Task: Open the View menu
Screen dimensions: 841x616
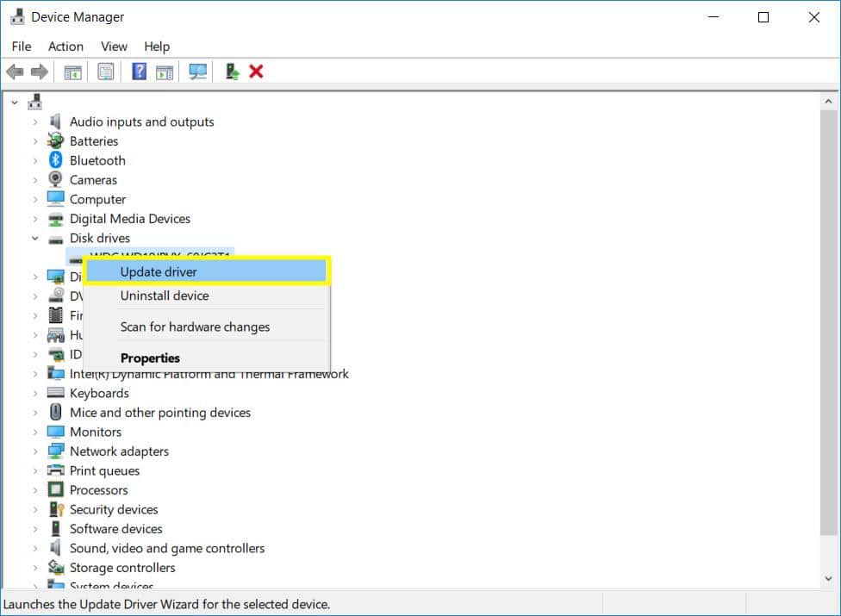Action: click(114, 47)
